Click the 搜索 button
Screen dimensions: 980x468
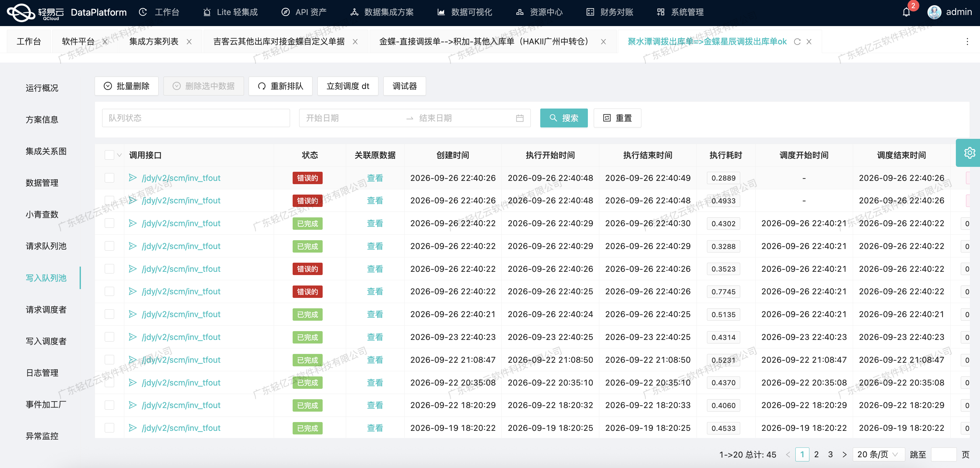(564, 118)
